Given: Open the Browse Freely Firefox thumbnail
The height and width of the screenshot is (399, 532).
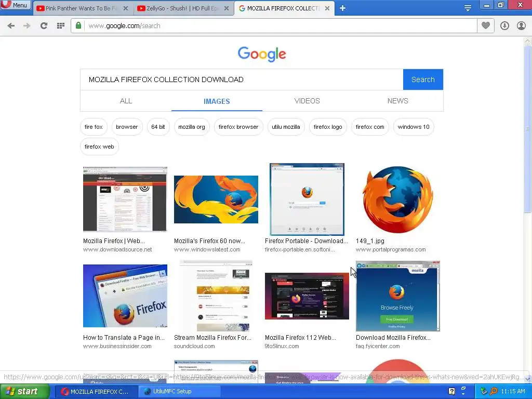Looking at the screenshot, I should click(x=397, y=296).
